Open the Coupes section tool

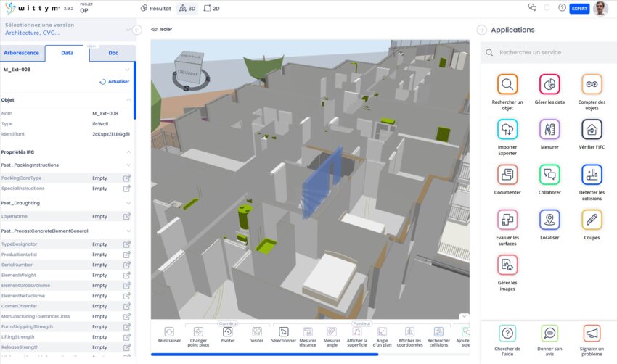(x=592, y=220)
